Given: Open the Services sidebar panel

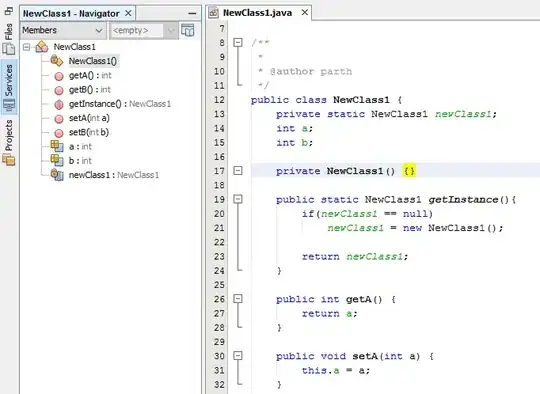Looking at the screenshot, I should coord(9,87).
